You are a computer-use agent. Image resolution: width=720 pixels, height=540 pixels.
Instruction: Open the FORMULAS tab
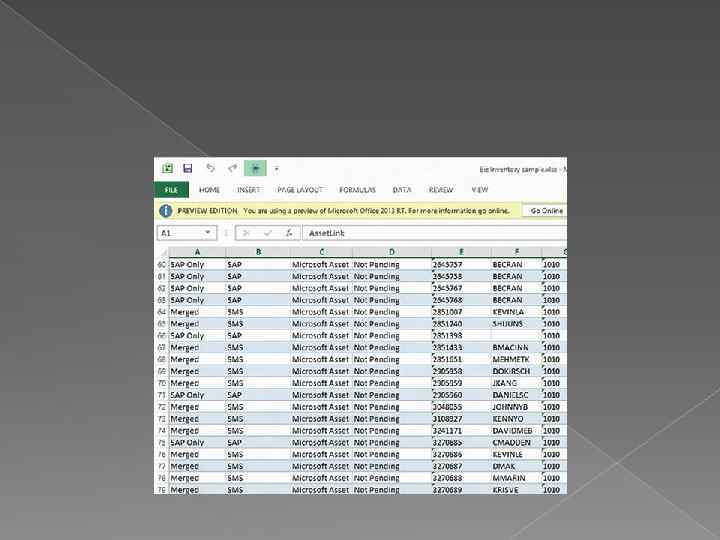tap(357, 190)
